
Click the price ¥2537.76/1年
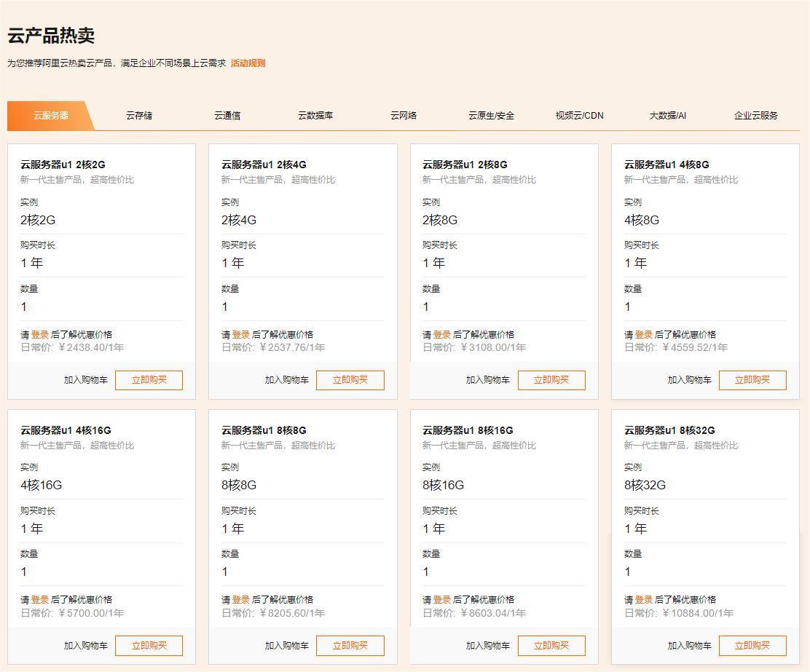[292, 347]
